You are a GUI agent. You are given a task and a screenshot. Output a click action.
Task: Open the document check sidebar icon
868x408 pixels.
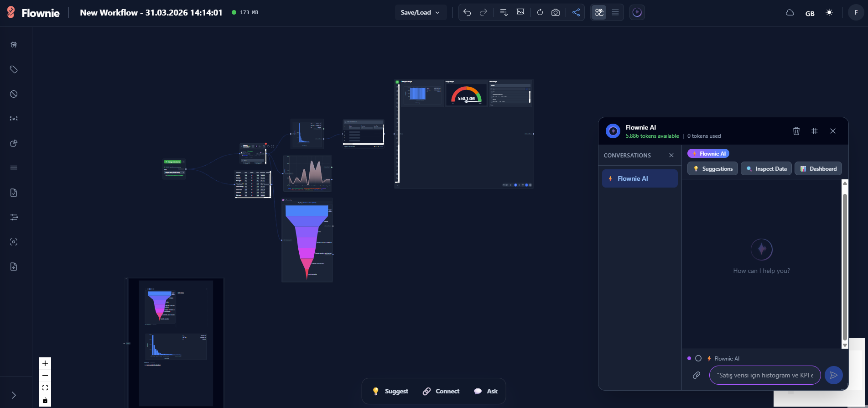tap(14, 193)
